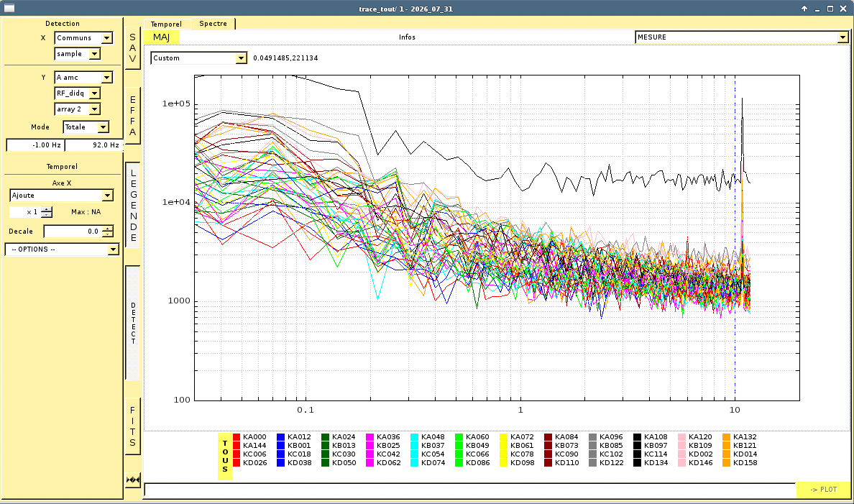Click the Decale value spinner field
The width and height of the screenshot is (854, 504).
tap(73, 232)
